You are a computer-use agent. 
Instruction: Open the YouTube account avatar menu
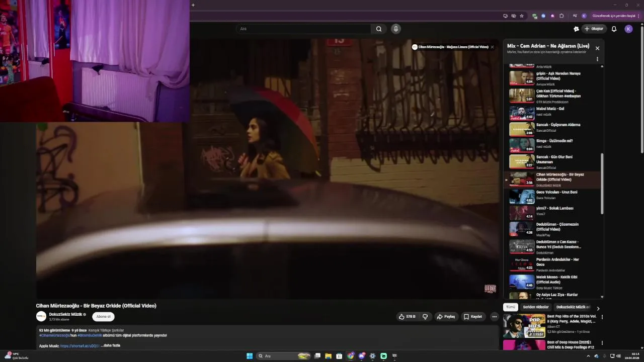(x=628, y=29)
